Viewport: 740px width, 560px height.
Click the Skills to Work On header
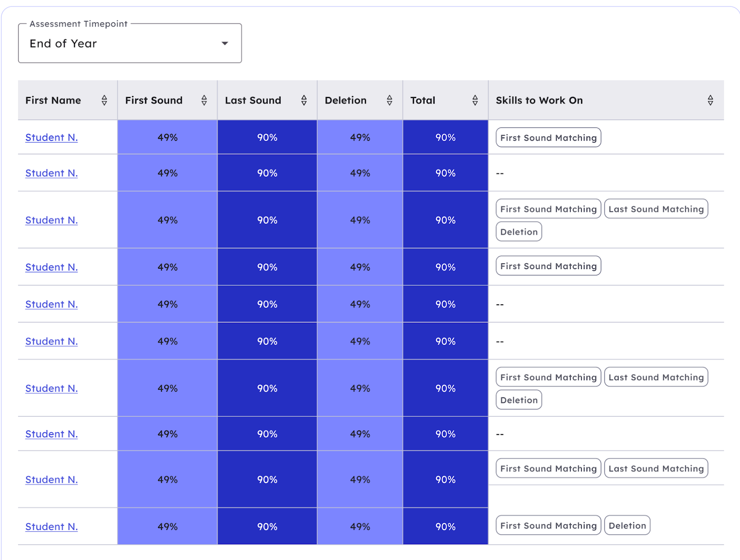(x=539, y=100)
